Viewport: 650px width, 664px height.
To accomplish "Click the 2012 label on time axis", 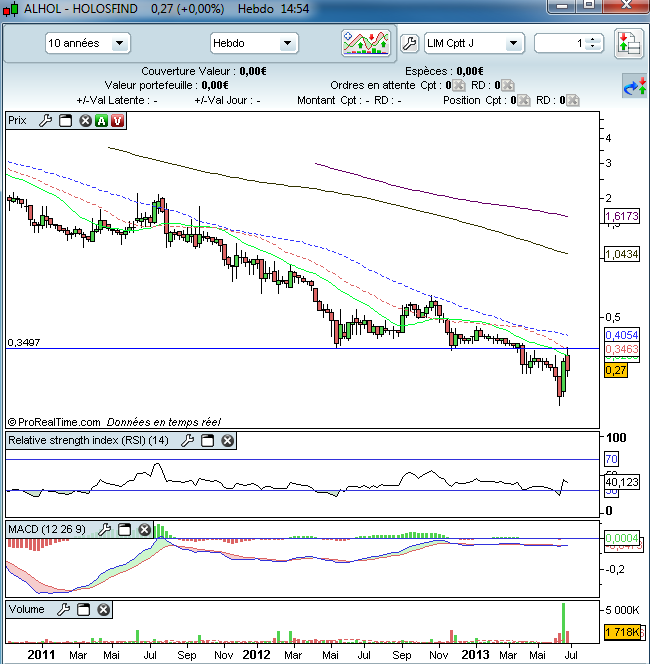I will [x=256, y=655].
